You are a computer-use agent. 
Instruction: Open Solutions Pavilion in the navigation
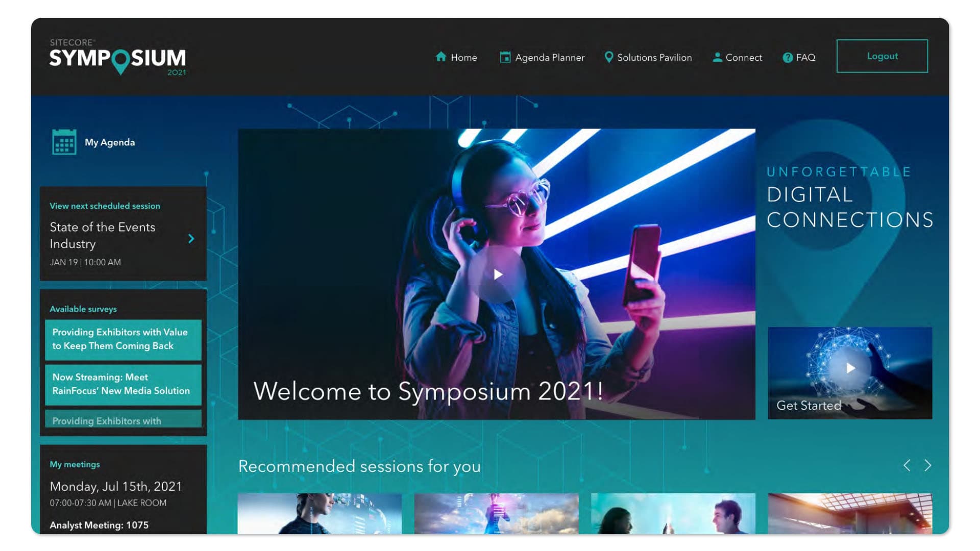[648, 57]
